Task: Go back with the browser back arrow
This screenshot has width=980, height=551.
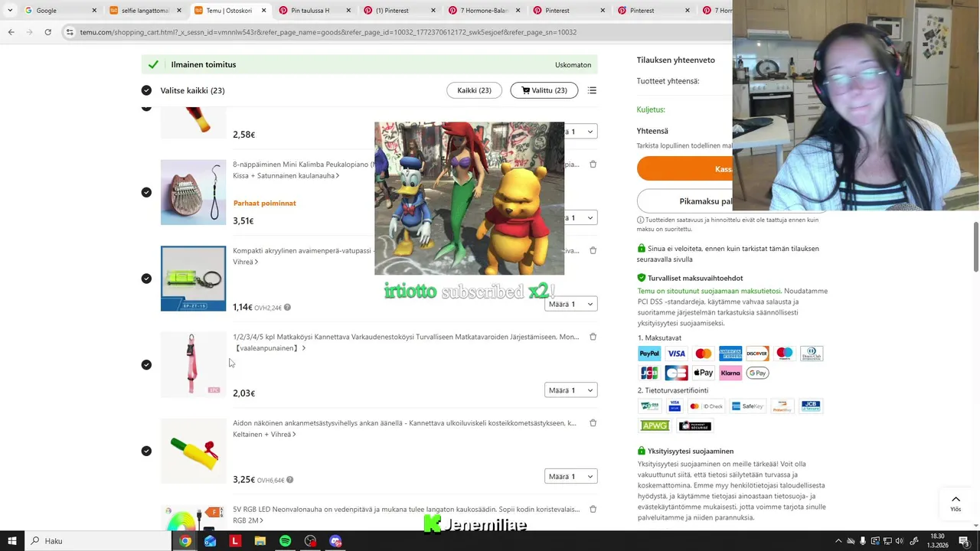Action: pos(11,32)
